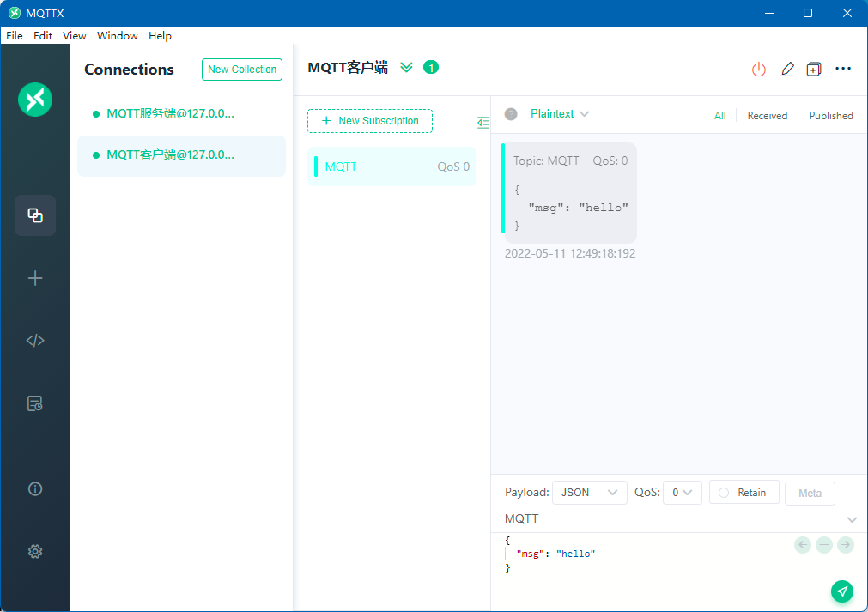
Task: Close the MQTTX window
Action: click(847, 13)
